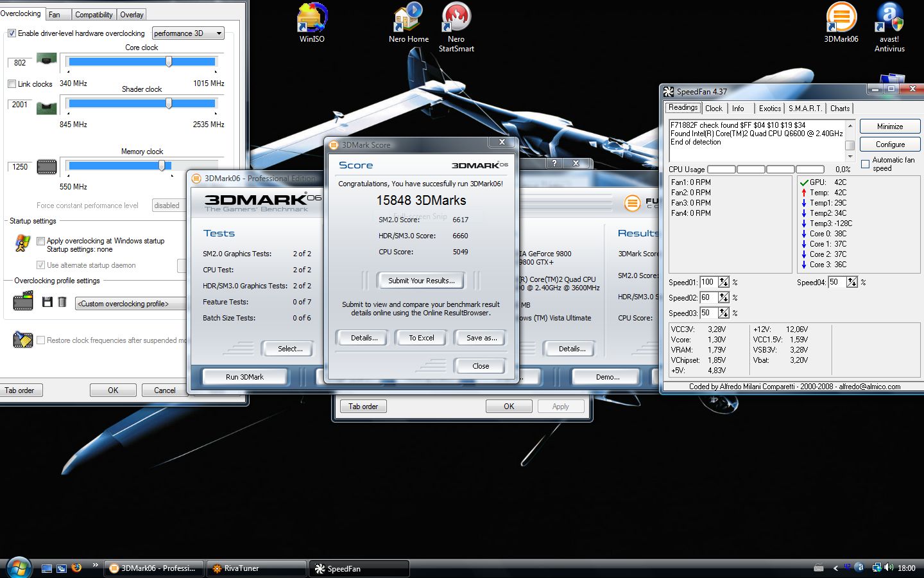Click the Submit Your Results button

click(421, 281)
